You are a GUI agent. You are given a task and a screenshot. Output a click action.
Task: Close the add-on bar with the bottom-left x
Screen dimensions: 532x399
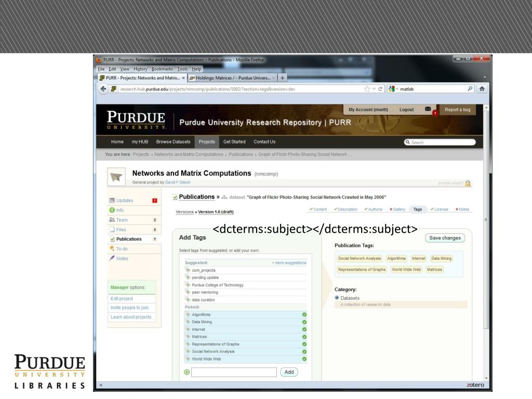point(101,385)
